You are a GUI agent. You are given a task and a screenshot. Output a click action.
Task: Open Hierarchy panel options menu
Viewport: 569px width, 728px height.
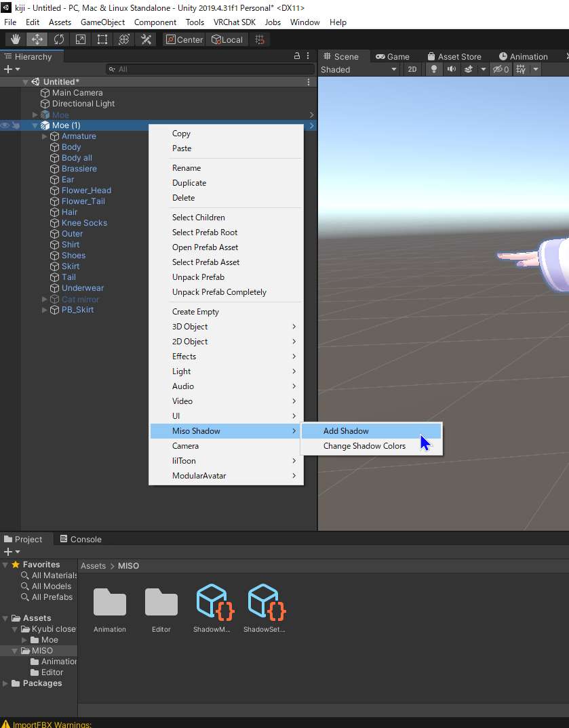(x=308, y=56)
